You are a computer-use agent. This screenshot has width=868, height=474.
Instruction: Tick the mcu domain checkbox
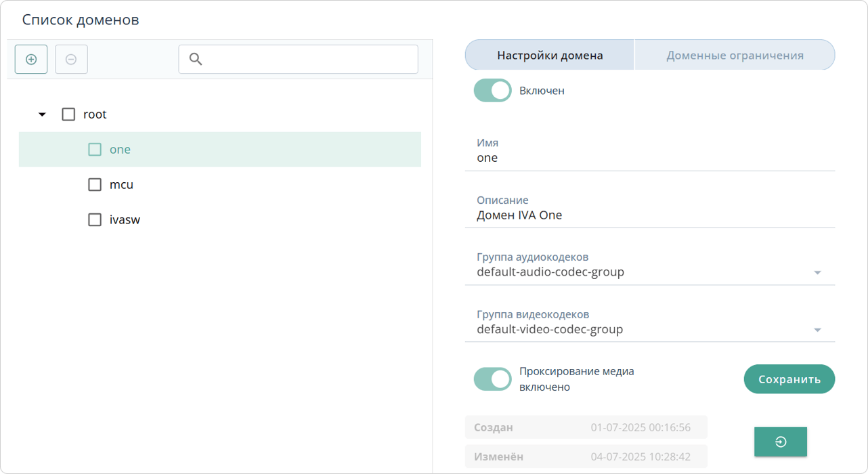pyautogui.click(x=95, y=185)
